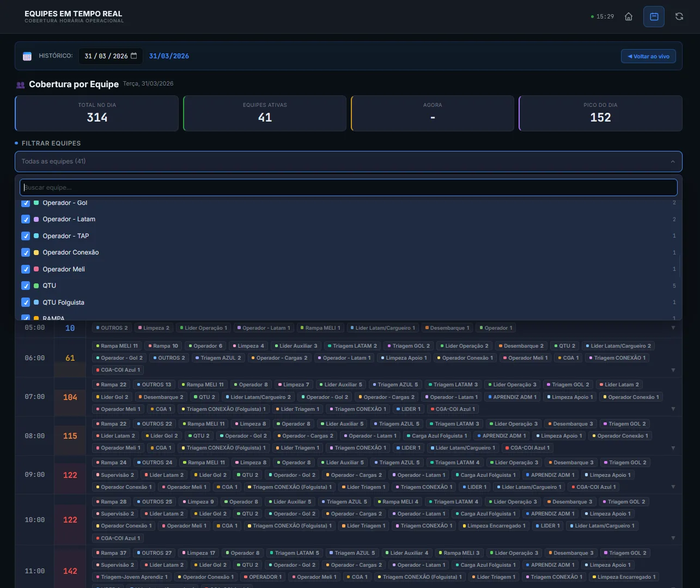Return to live view with Voltar ao vivo
Screen dimensions: 700x588
pos(648,56)
